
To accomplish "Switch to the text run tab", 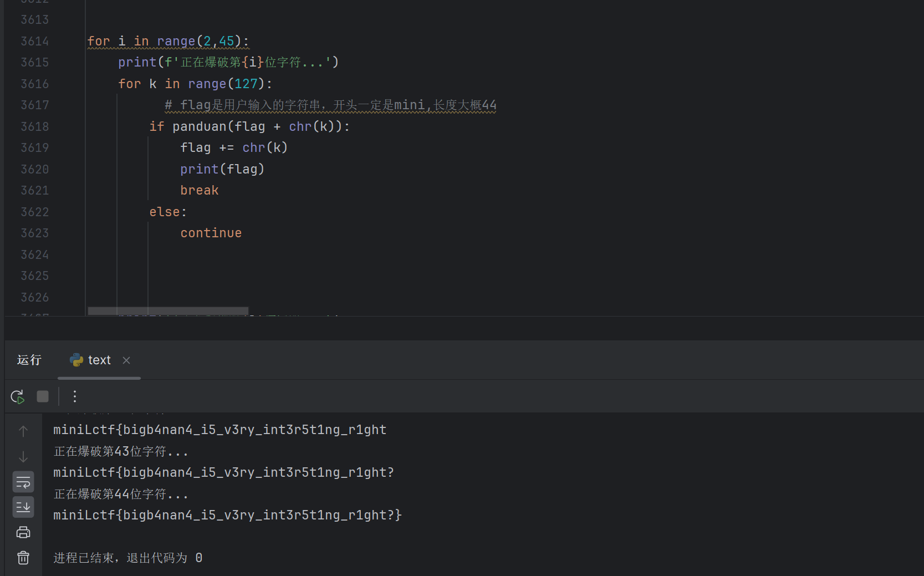I will coord(99,360).
